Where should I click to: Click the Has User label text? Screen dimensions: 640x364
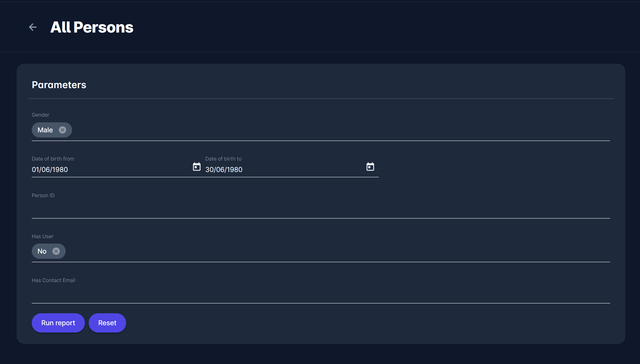[43, 236]
